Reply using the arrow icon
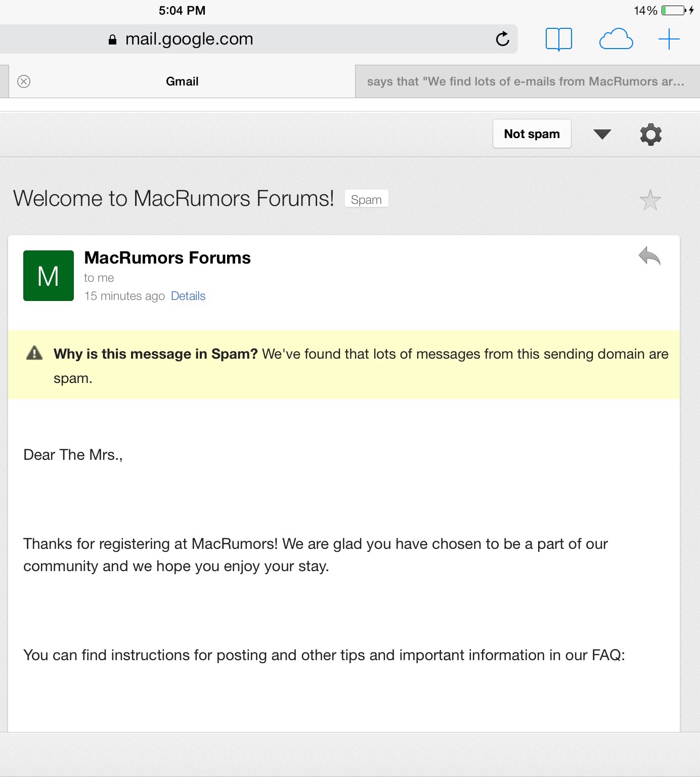 (x=650, y=256)
